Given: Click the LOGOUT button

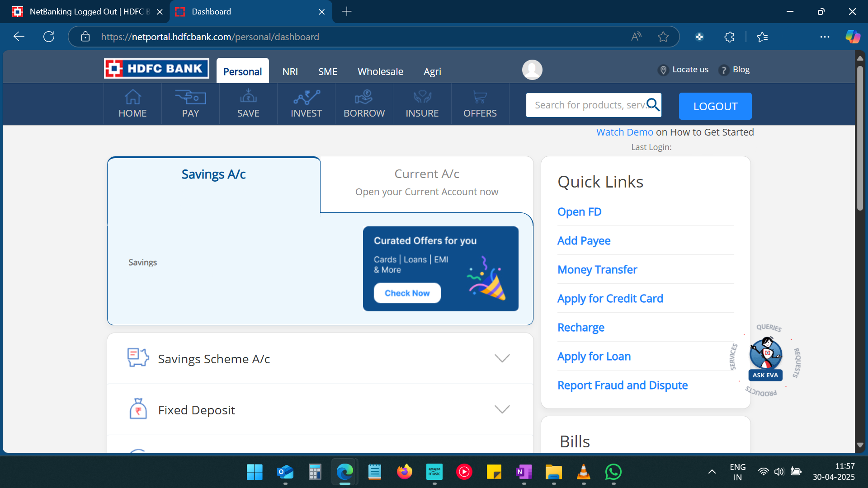Looking at the screenshot, I should [715, 106].
